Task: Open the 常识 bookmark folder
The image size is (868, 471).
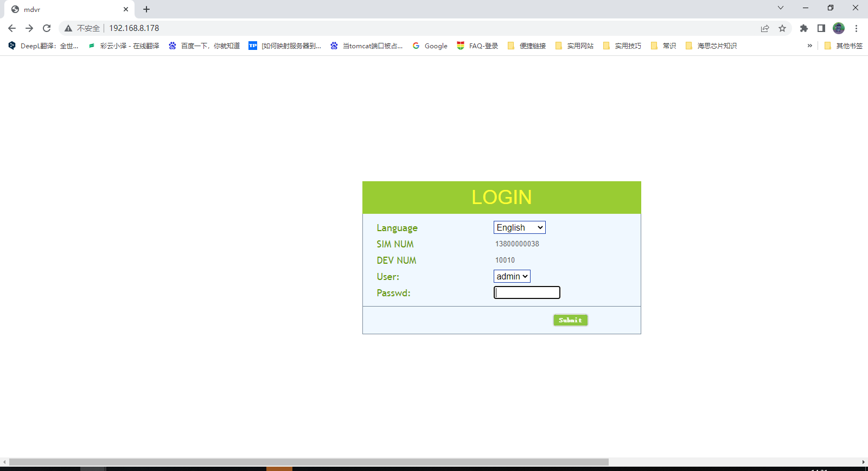Action: click(663, 46)
